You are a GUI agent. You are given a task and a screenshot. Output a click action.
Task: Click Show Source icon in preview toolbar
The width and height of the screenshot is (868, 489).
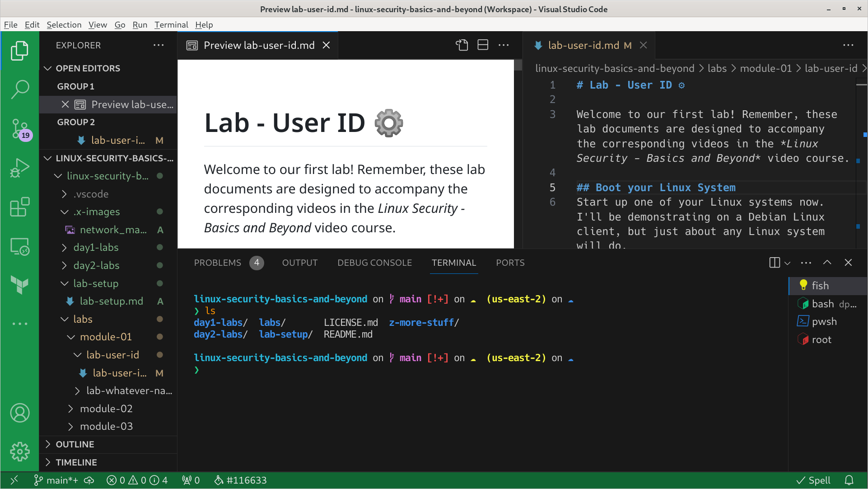[462, 45]
